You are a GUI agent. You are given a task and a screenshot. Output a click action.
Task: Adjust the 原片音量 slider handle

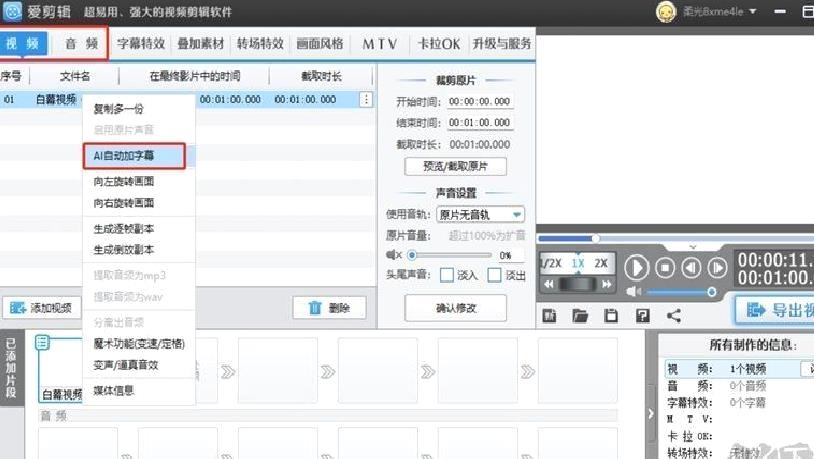point(412,255)
